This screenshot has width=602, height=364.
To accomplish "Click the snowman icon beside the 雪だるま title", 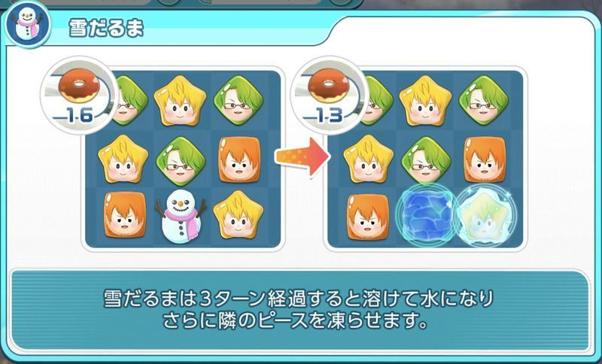I will 28,24.
